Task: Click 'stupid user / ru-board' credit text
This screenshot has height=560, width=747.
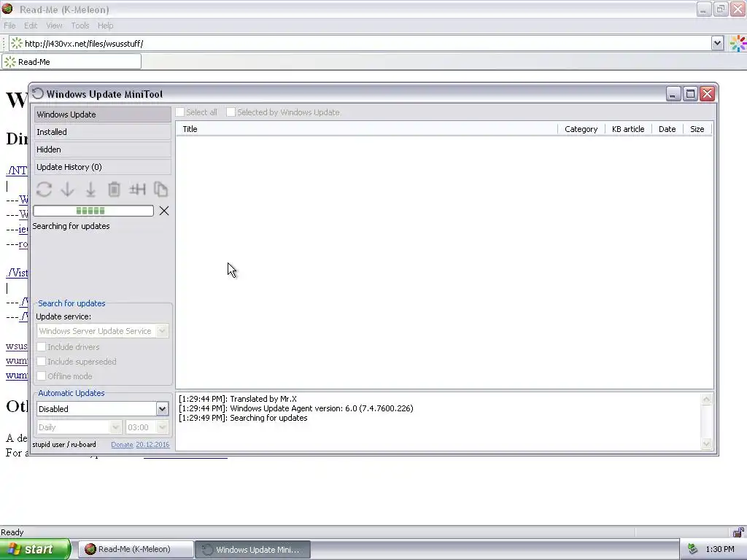Action: (64, 444)
